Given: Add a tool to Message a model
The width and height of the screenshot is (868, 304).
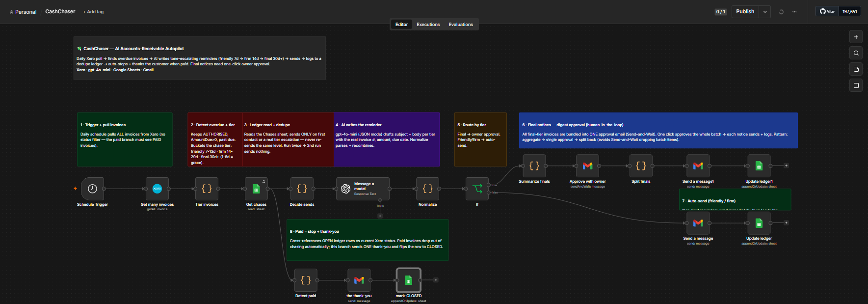Looking at the screenshot, I should 380,216.
